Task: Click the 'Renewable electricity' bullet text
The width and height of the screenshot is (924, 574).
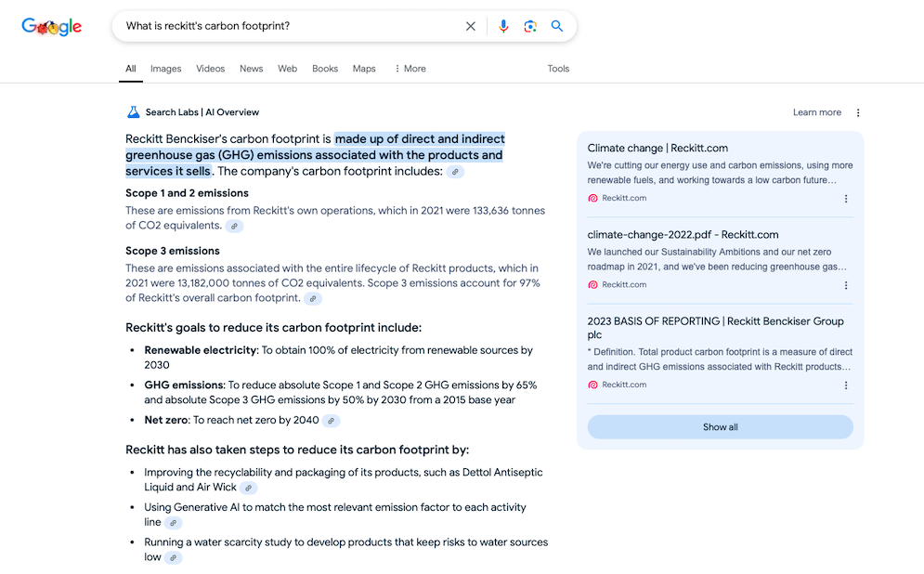Action: click(x=201, y=351)
